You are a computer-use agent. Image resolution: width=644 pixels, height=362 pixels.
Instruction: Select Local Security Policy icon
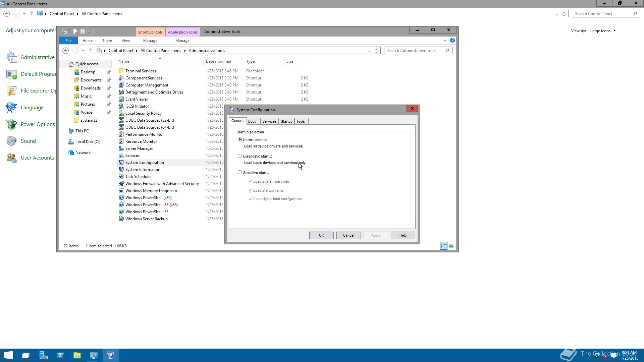121,113
